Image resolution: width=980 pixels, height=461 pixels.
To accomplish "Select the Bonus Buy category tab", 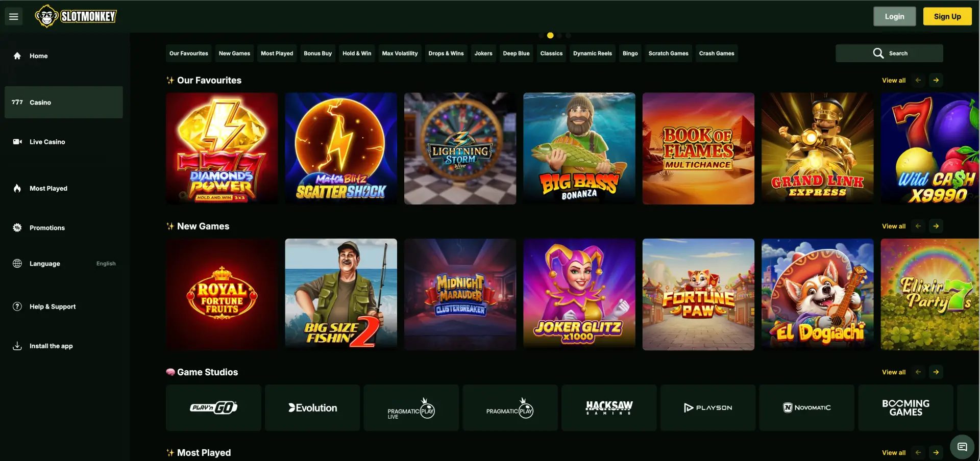I will coord(317,54).
